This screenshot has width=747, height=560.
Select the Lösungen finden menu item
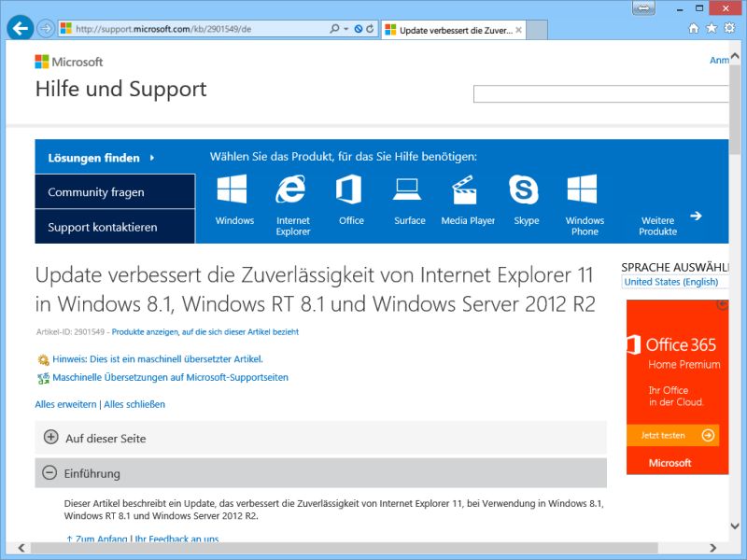coord(115,158)
